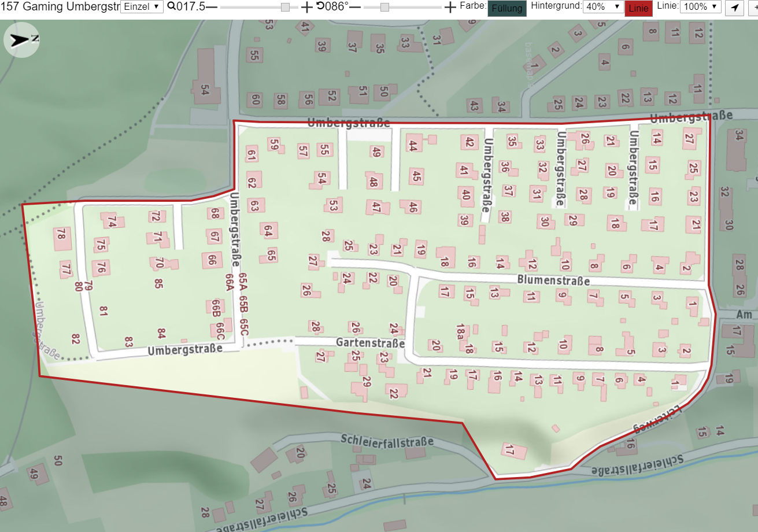Decrease zoom with the minus icon

pos(212,7)
